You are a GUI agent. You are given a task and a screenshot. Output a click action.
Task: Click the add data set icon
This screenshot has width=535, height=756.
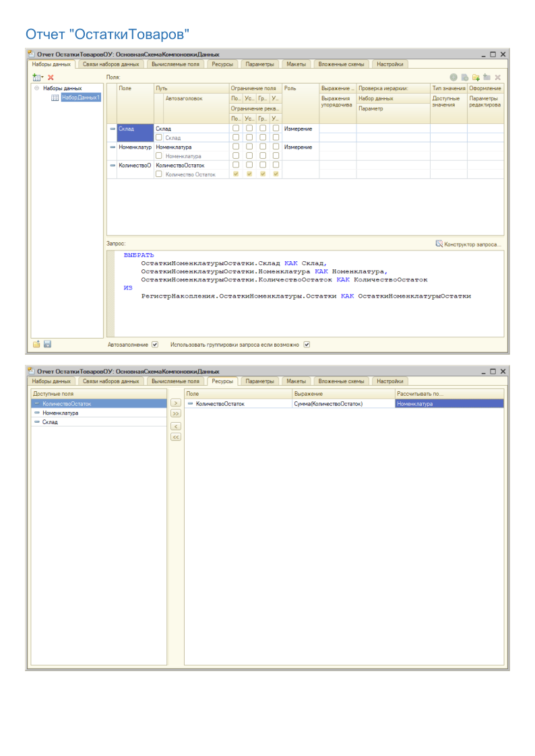pyautogui.click(x=36, y=78)
